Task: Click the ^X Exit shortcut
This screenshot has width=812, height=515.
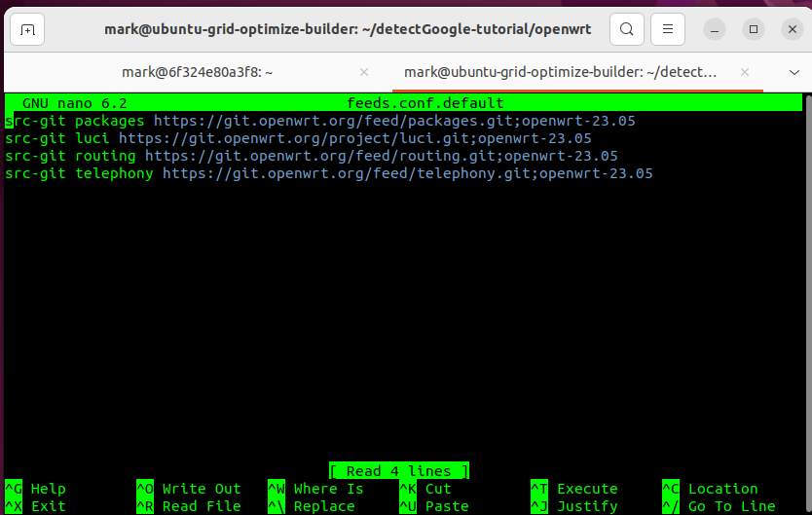Action: 35,506
